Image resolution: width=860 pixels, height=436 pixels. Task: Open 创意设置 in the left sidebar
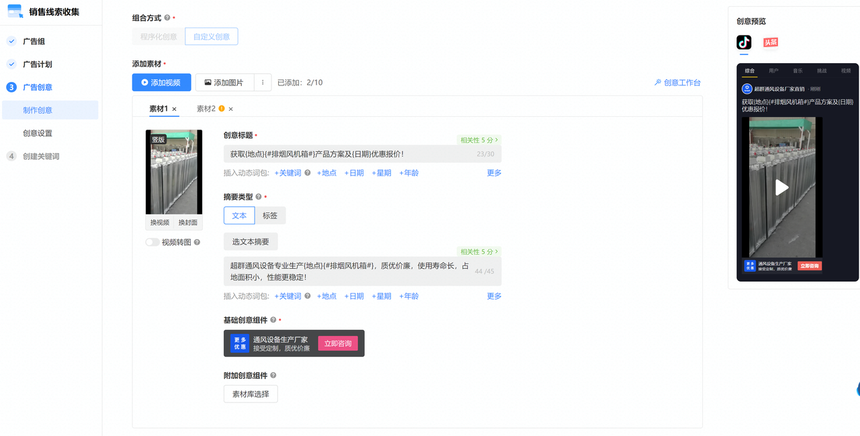[38, 133]
